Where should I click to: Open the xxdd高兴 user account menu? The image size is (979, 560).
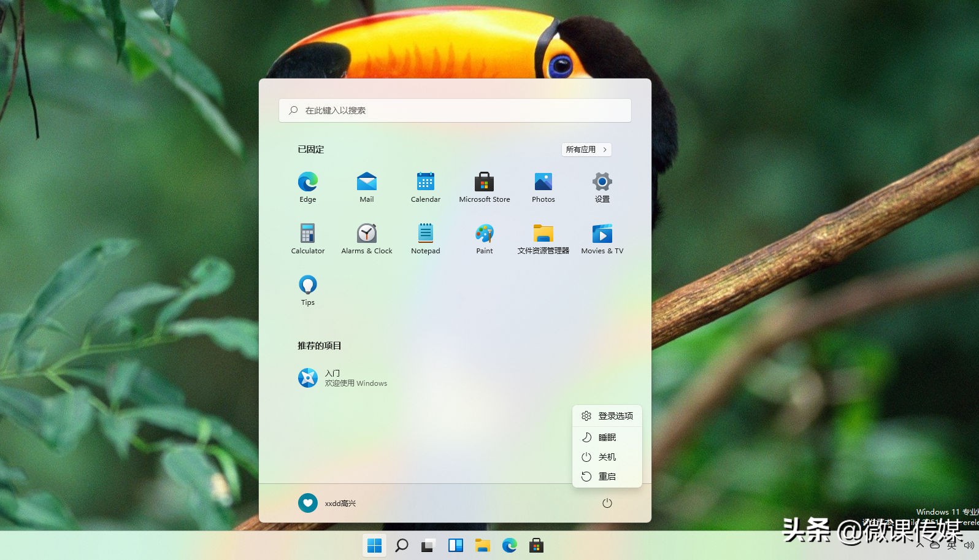tap(328, 503)
